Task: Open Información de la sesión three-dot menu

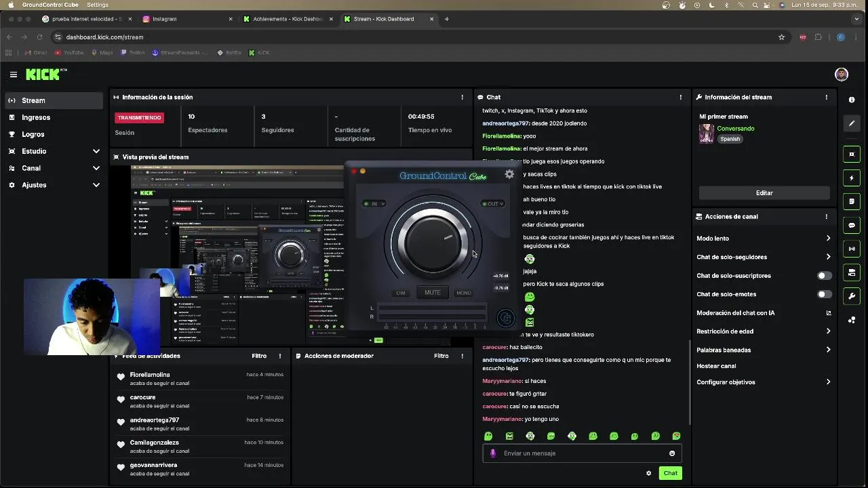Action: pyautogui.click(x=462, y=97)
